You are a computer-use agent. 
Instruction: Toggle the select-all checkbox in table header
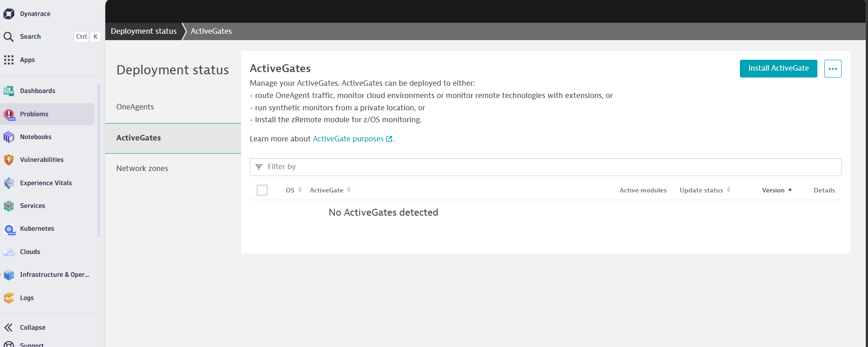pyautogui.click(x=262, y=190)
